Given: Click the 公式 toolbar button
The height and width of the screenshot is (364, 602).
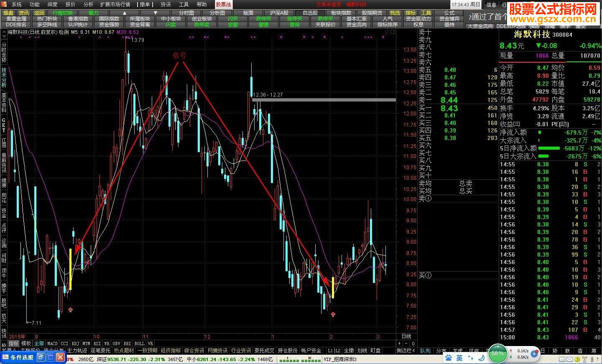Looking at the screenshot, I should click(449, 13).
